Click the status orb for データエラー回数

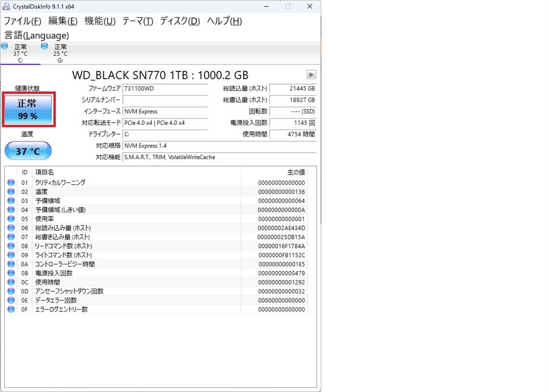pyautogui.click(x=11, y=300)
